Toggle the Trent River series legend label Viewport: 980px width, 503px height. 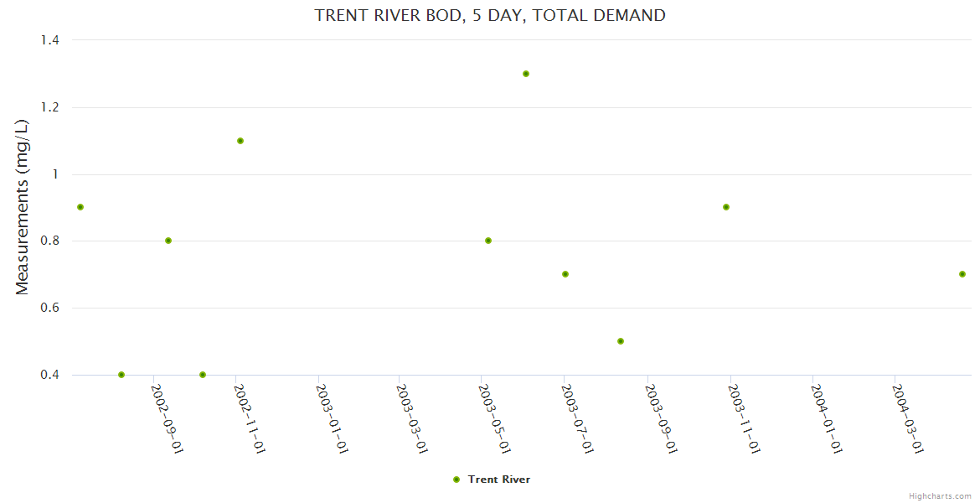[498, 480]
